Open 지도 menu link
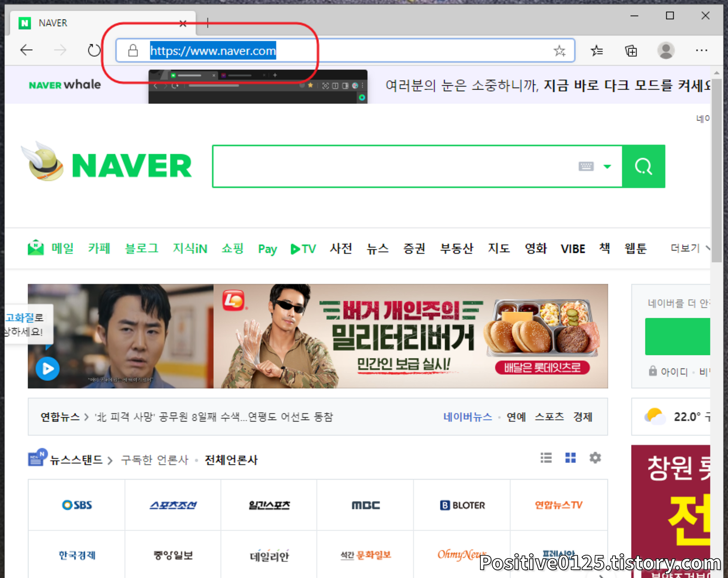 click(499, 248)
